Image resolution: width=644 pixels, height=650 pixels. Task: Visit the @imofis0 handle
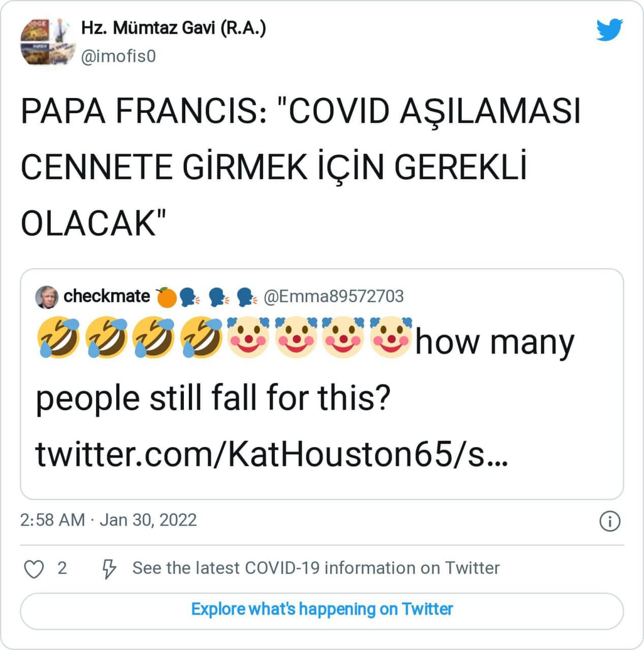click(x=118, y=56)
